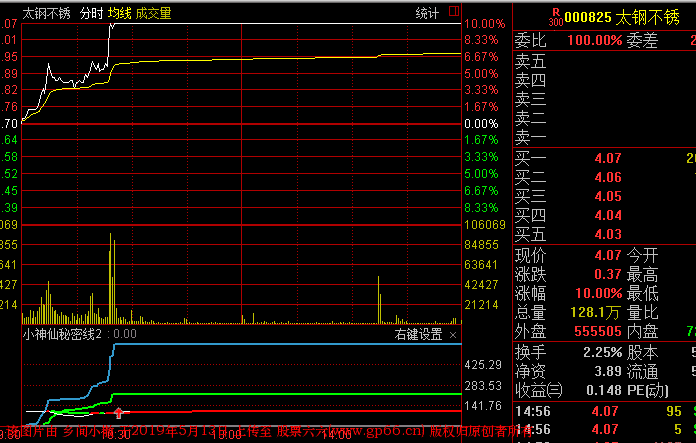This screenshot has width=696, height=443.
Task: Toggle the 收益(三) earnings period label
Action: tap(538, 389)
